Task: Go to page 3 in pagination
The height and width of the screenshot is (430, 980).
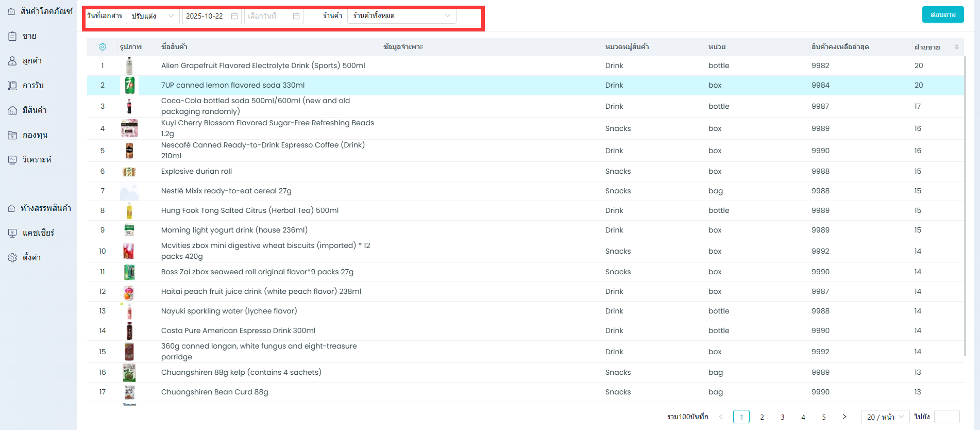Action: [x=782, y=417]
